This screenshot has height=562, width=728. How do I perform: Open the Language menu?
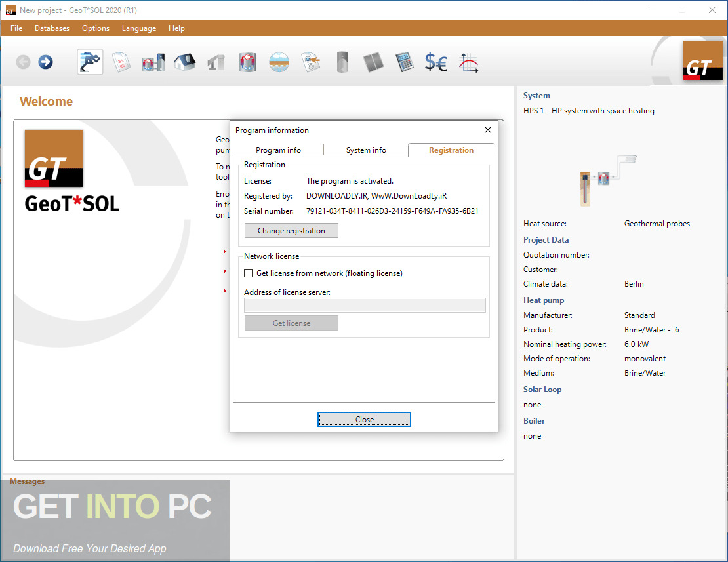139,28
